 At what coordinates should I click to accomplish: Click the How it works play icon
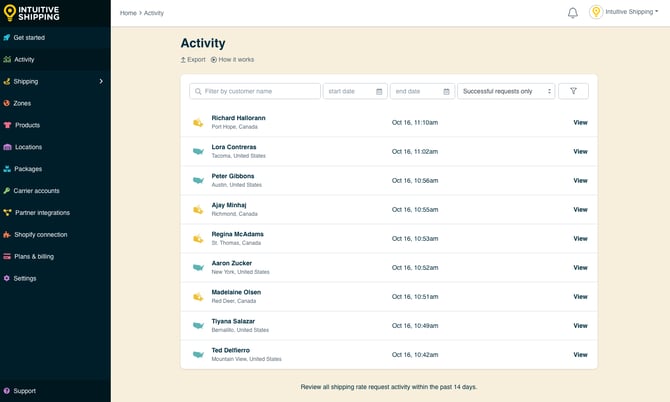214,60
